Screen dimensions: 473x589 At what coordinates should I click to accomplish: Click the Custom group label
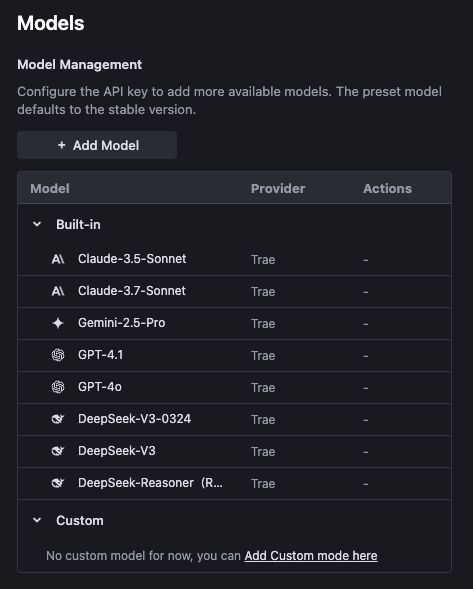[80, 521]
